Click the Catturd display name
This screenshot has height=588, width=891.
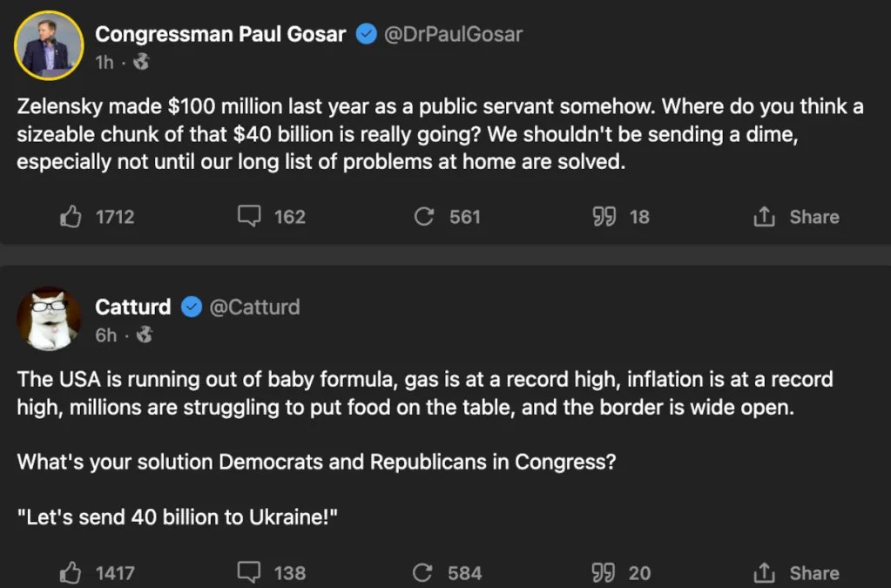[x=132, y=307]
